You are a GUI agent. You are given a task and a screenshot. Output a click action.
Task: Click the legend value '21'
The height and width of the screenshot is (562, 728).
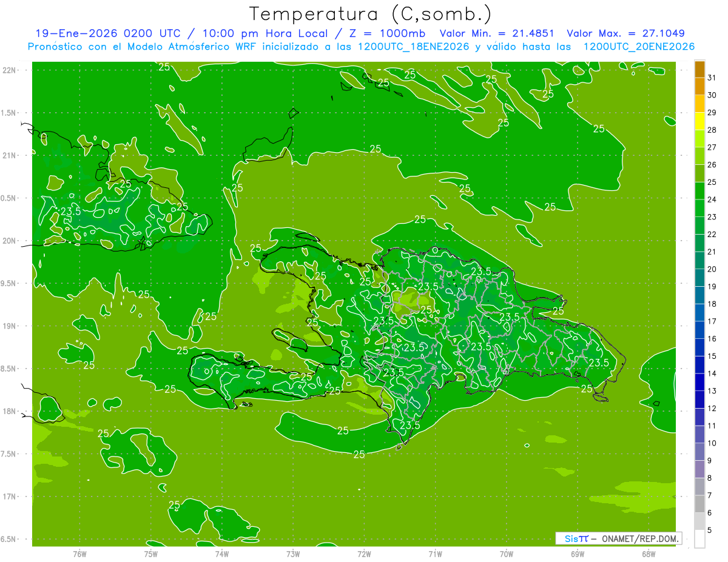click(712, 252)
